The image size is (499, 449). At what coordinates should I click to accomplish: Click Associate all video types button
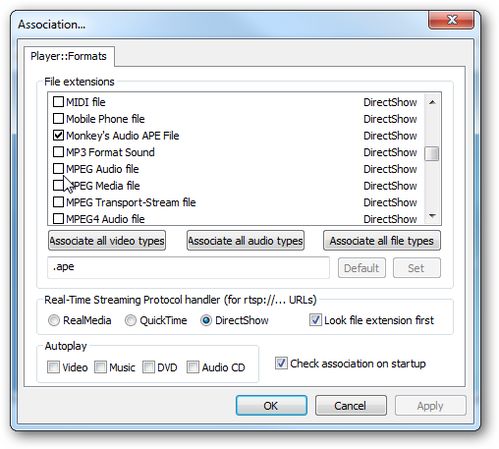coord(107,241)
